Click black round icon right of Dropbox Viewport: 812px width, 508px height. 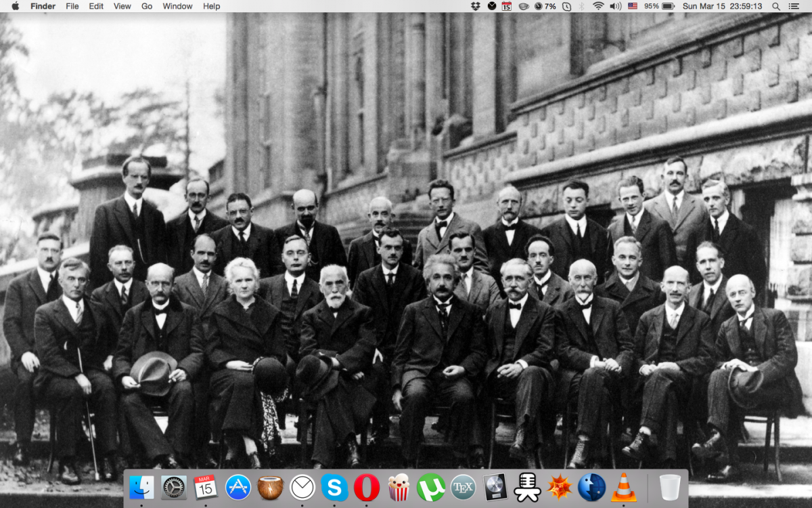click(x=491, y=6)
